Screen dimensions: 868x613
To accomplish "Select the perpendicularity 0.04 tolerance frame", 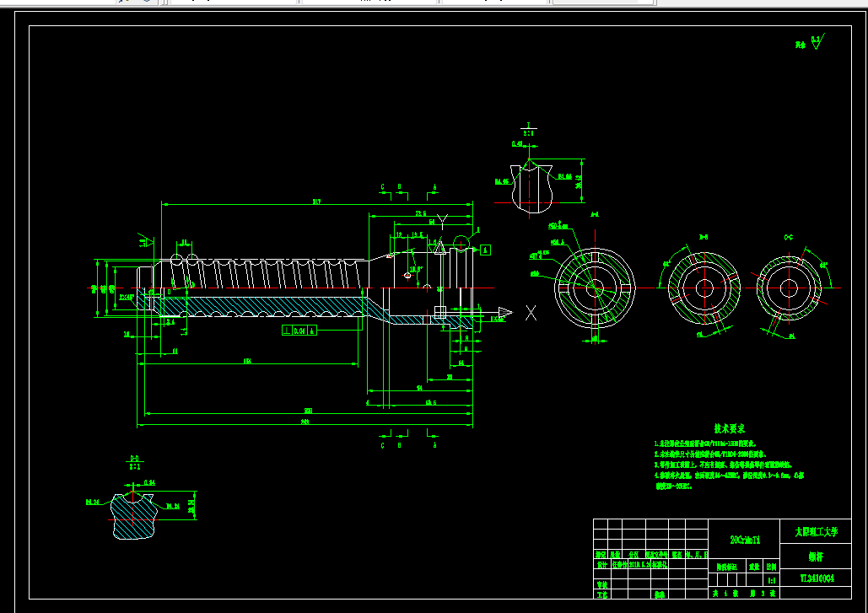I will (299, 331).
